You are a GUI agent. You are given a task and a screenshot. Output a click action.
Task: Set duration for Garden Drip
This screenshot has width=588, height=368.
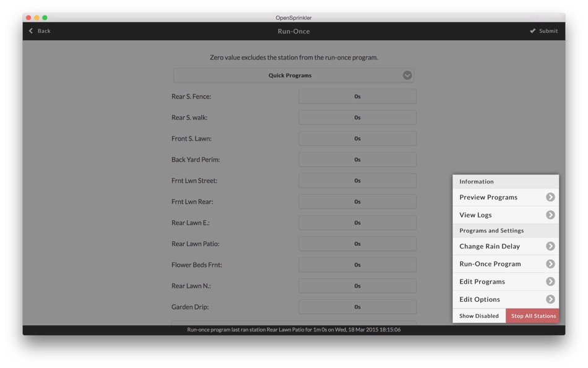pyautogui.click(x=357, y=307)
